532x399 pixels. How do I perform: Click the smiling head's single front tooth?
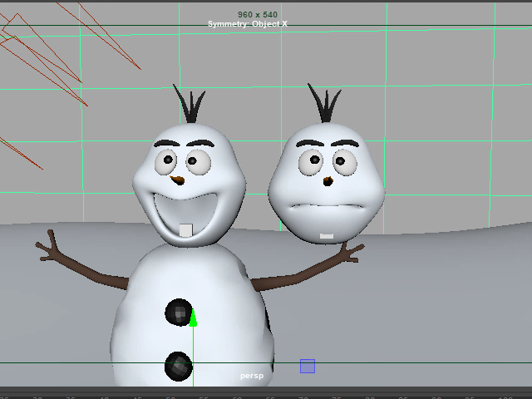[185, 230]
